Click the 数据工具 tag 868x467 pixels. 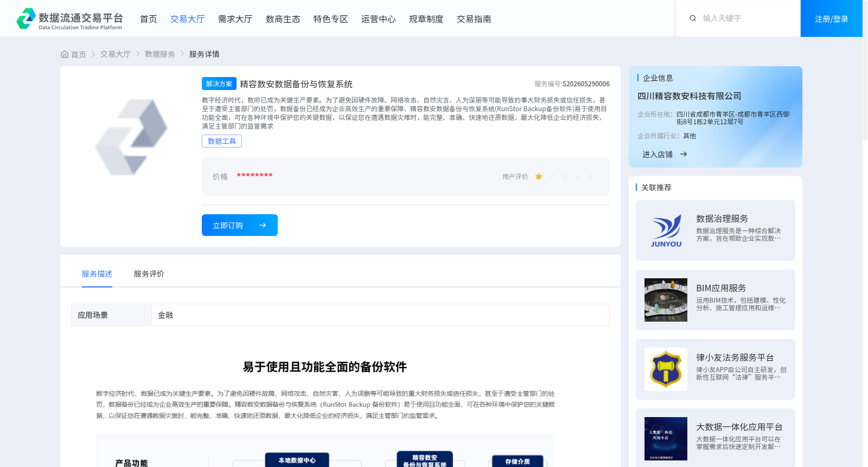pyautogui.click(x=222, y=141)
